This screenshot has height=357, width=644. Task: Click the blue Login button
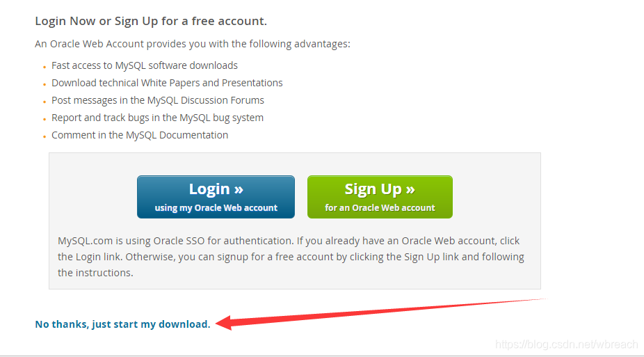pyautogui.click(x=216, y=197)
